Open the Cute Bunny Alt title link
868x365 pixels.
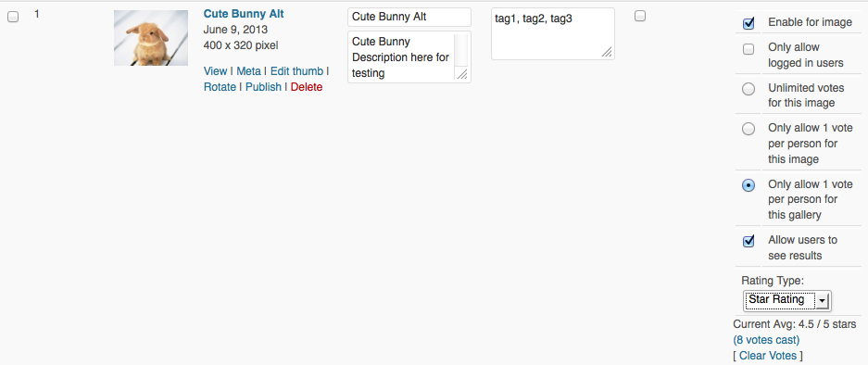(244, 14)
